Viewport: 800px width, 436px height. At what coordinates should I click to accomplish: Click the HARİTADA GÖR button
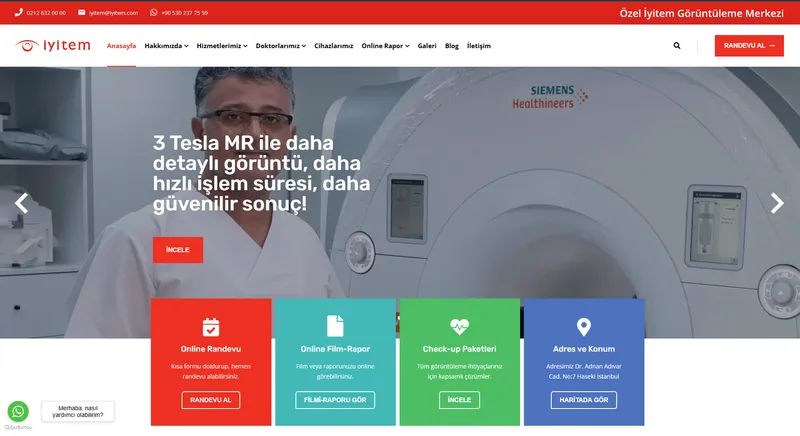coord(584,400)
